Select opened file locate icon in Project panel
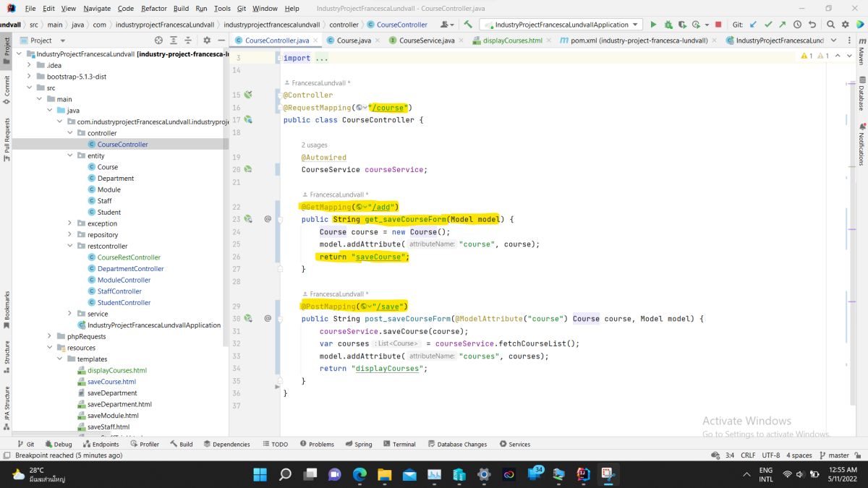 pyautogui.click(x=158, y=40)
